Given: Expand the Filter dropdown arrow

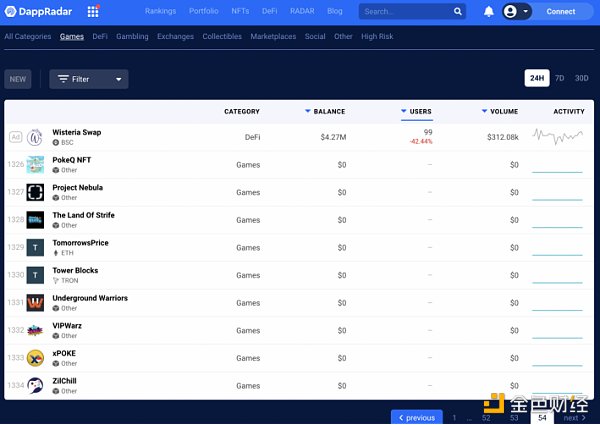Looking at the screenshot, I should pos(119,79).
